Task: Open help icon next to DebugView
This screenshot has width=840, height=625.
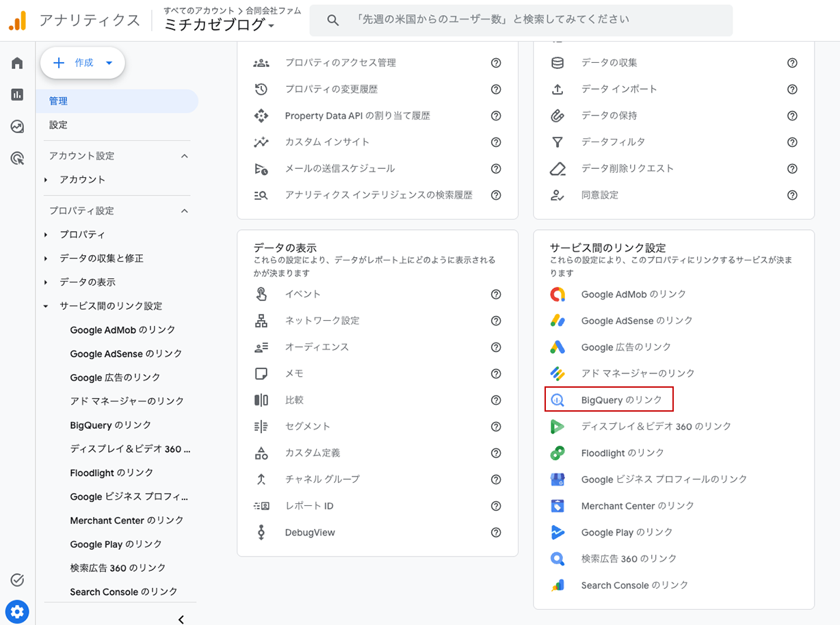Action: [496, 533]
